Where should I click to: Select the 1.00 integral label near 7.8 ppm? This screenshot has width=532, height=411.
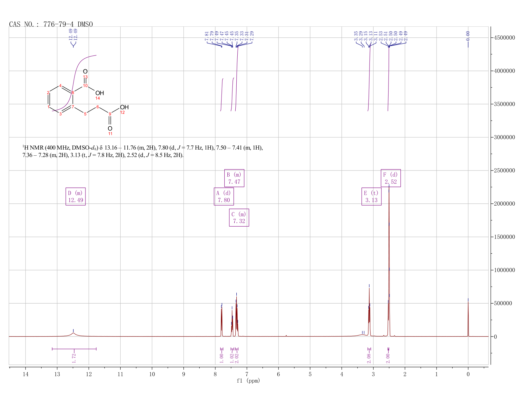(x=222, y=358)
